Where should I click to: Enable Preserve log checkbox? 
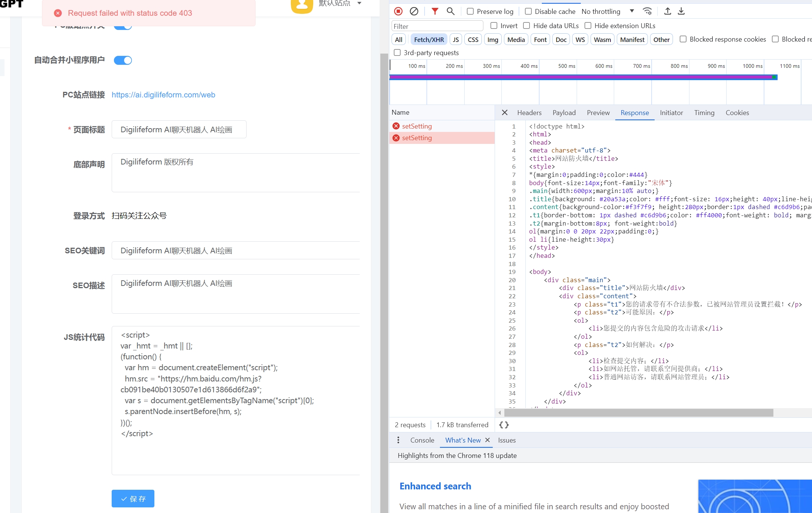[470, 11]
